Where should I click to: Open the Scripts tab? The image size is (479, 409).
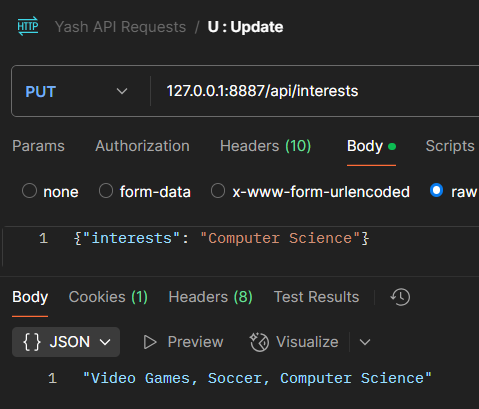[x=450, y=146]
